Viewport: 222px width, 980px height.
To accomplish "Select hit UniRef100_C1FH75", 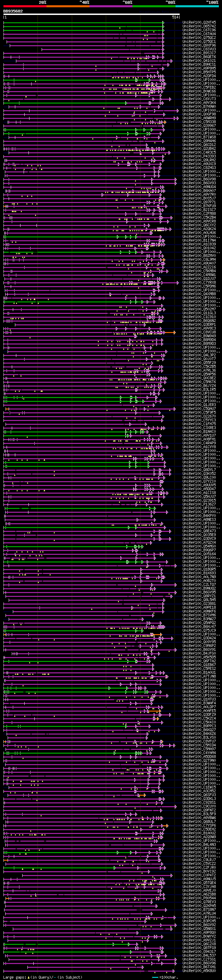I will (x=199, y=424).
